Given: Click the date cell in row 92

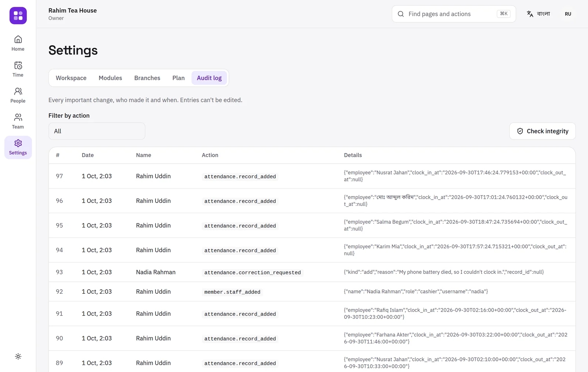Looking at the screenshot, I should click(97, 291).
